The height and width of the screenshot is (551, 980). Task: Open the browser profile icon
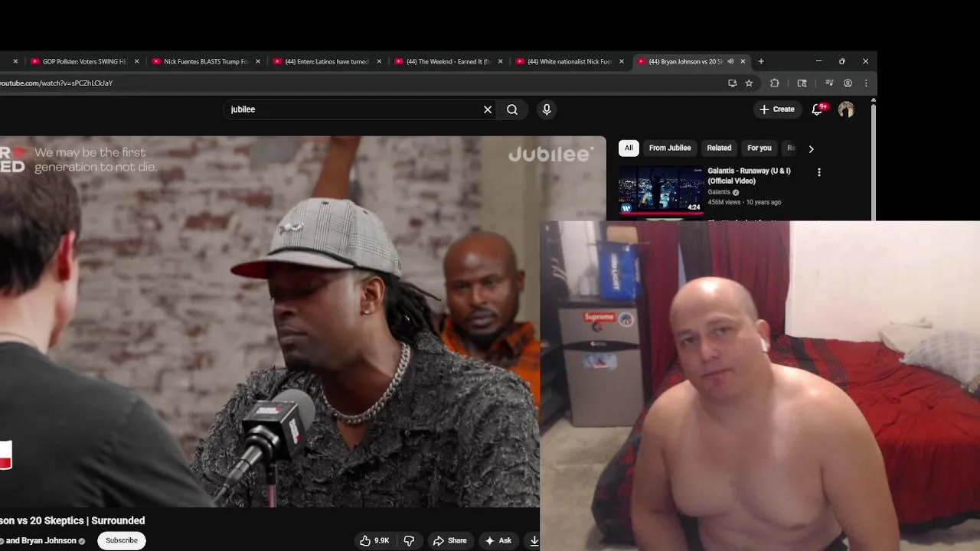848,83
